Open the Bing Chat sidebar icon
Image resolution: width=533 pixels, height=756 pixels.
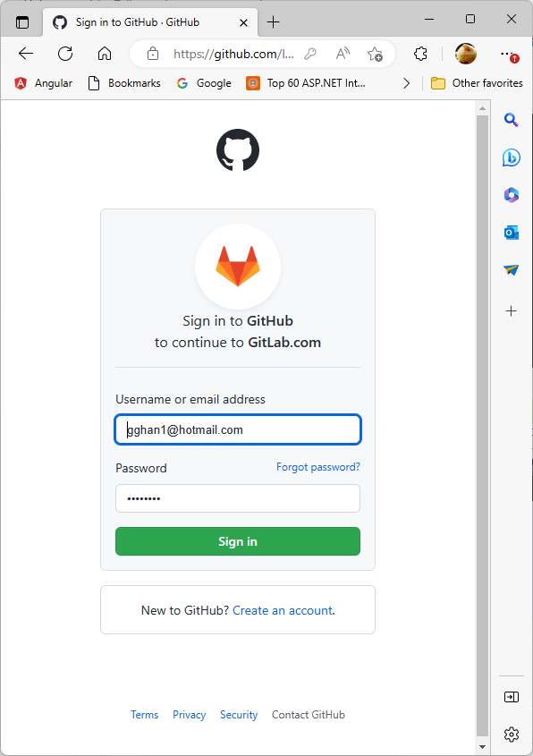point(511,157)
